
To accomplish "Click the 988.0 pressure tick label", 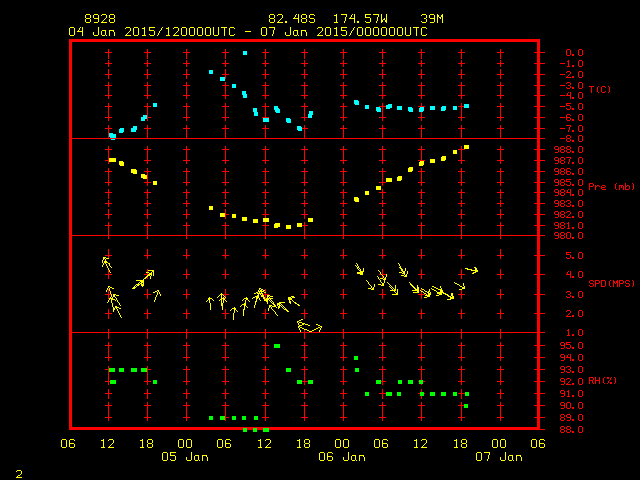I will pos(569,150).
